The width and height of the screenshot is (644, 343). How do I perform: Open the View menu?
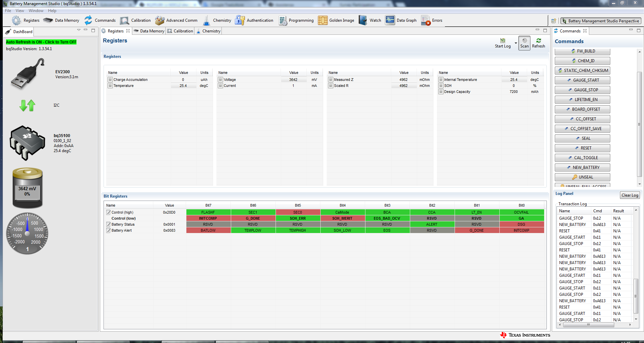click(20, 11)
